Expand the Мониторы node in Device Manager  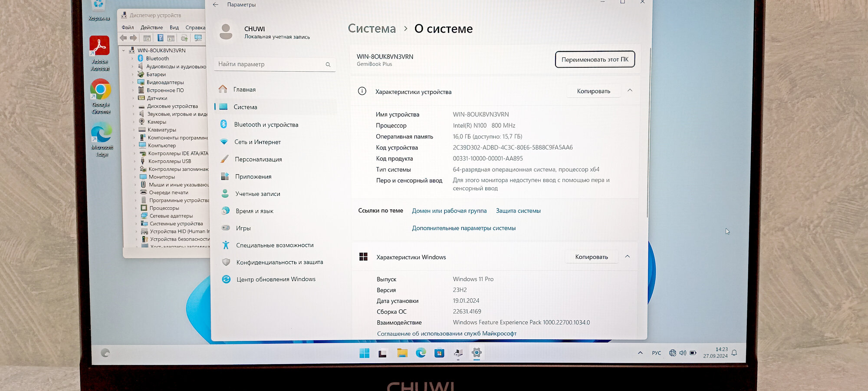click(x=135, y=177)
